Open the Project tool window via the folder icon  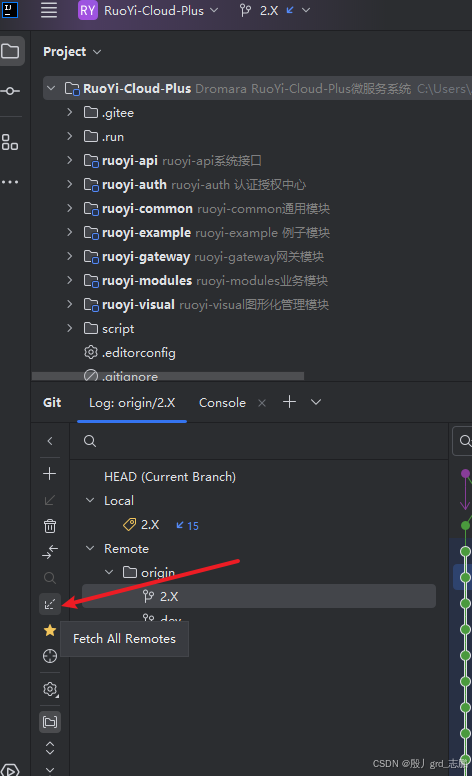(x=10, y=51)
